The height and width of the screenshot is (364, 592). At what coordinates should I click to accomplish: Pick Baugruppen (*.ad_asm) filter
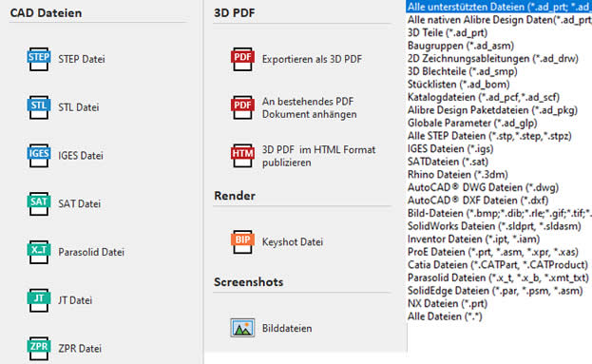coord(461,46)
